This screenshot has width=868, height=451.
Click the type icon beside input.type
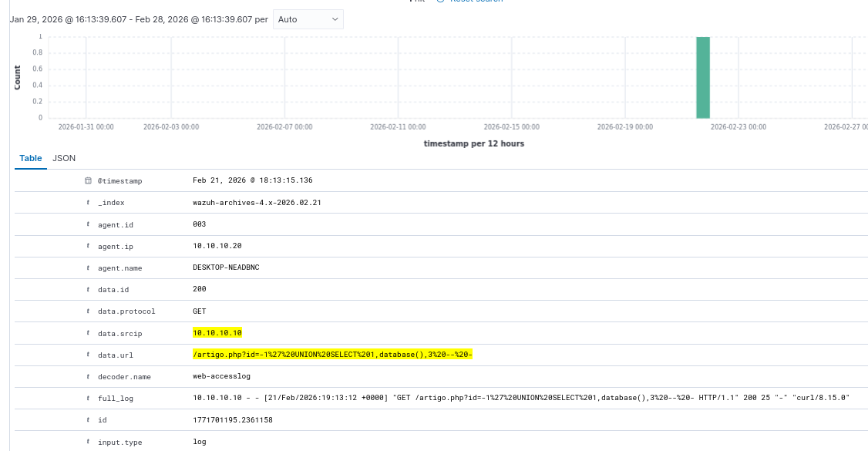tap(88, 442)
